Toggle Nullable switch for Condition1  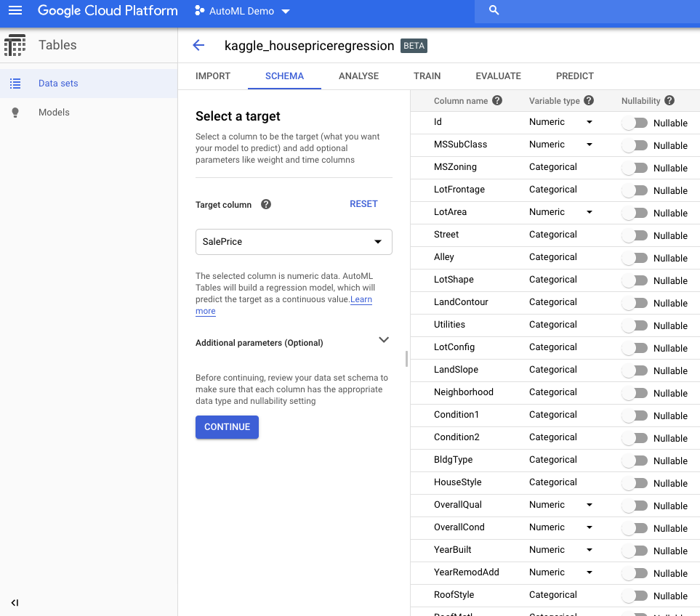[x=635, y=416]
